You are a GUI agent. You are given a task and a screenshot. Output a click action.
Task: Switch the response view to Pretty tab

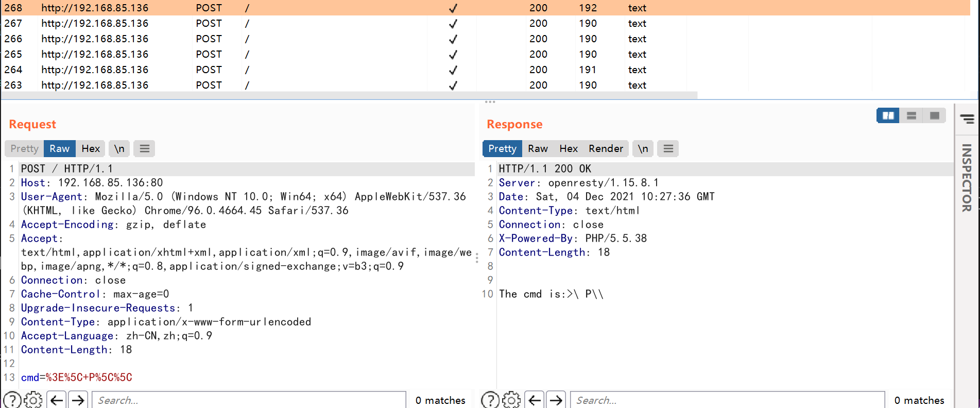coord(502,148)
